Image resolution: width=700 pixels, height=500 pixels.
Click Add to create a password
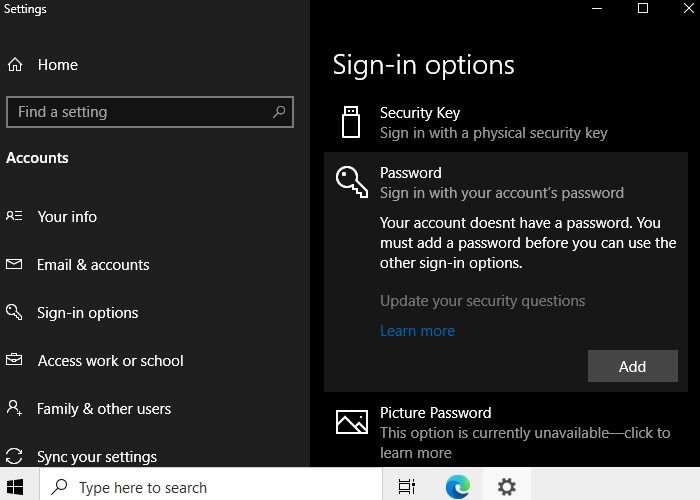[x=633, y=366]
